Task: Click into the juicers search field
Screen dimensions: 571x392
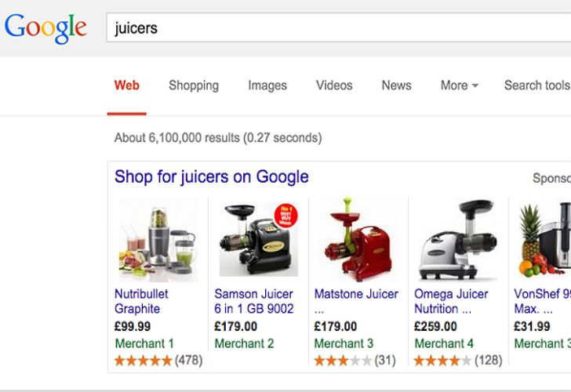Action: (x=339, y=27)
